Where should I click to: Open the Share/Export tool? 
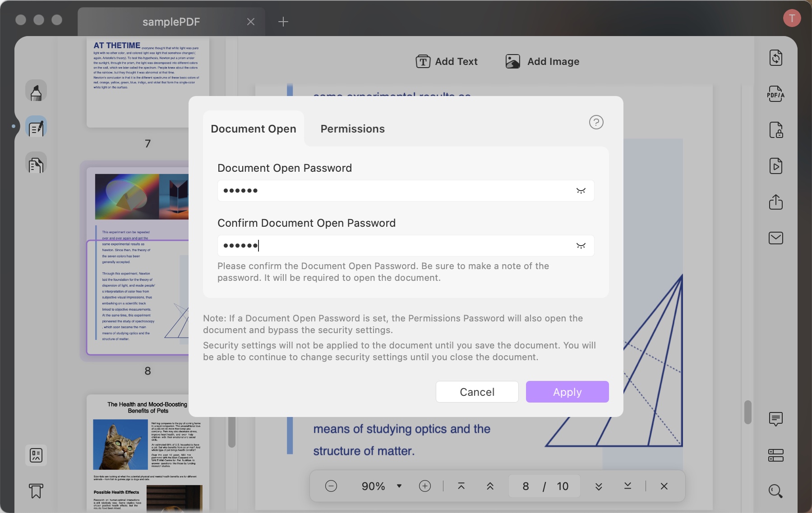click(x=776, y=202)
